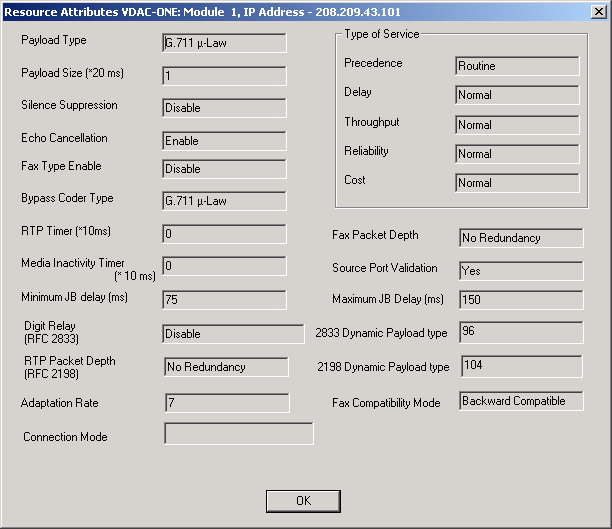Click the Maximum JB Delay field

pyautogui.click(x=520, y=300)
